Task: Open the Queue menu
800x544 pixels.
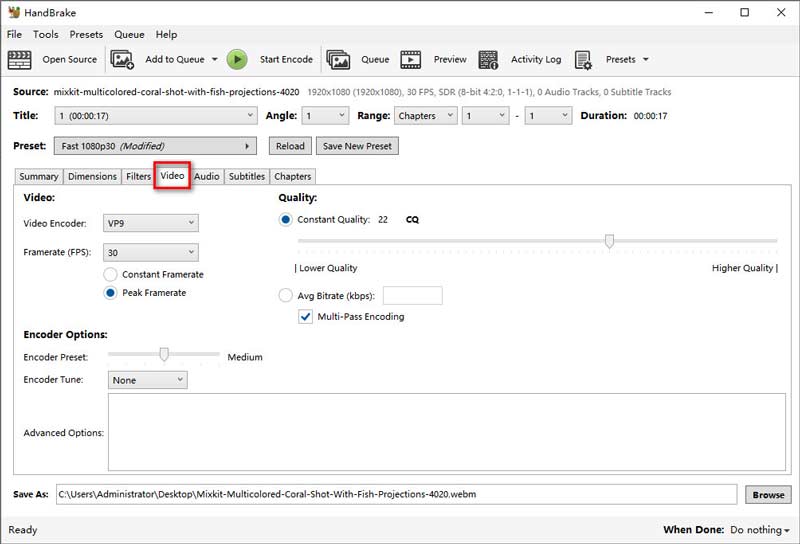Action: click(129, 34)
